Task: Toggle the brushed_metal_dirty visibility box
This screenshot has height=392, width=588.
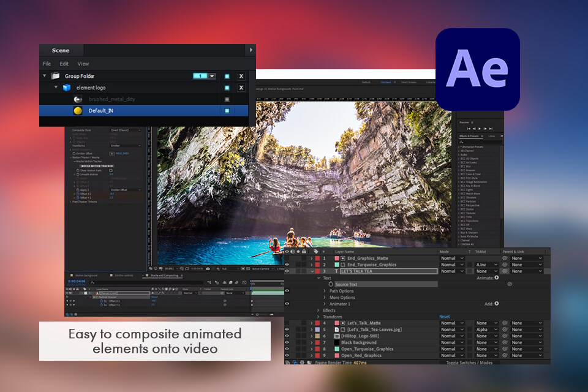Action: 227,99
